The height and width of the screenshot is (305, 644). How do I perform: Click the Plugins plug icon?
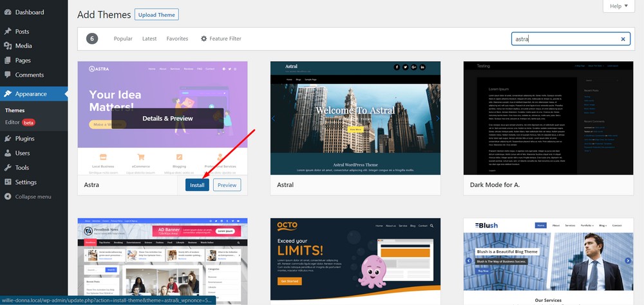[x=8, y=139]
